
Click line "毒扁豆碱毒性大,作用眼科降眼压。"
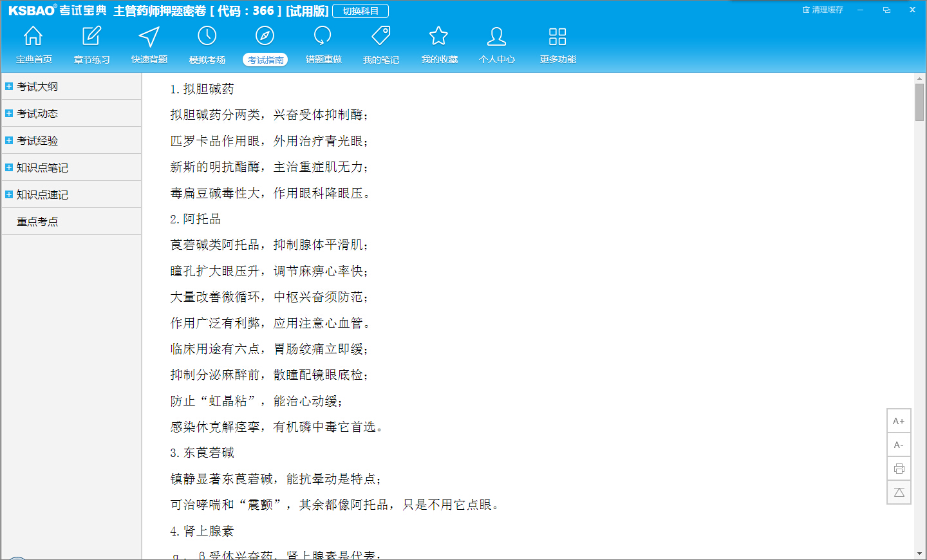tap(270, 193)
